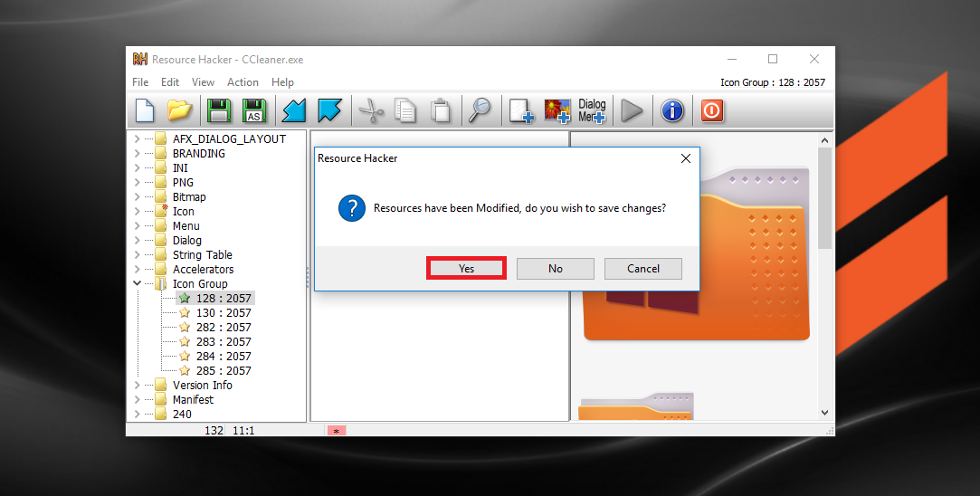This screenshot has height=496, width=980.
Task: Expand the AFX_DIALOG_LAYOUT folder chevron
Action: 137,138
